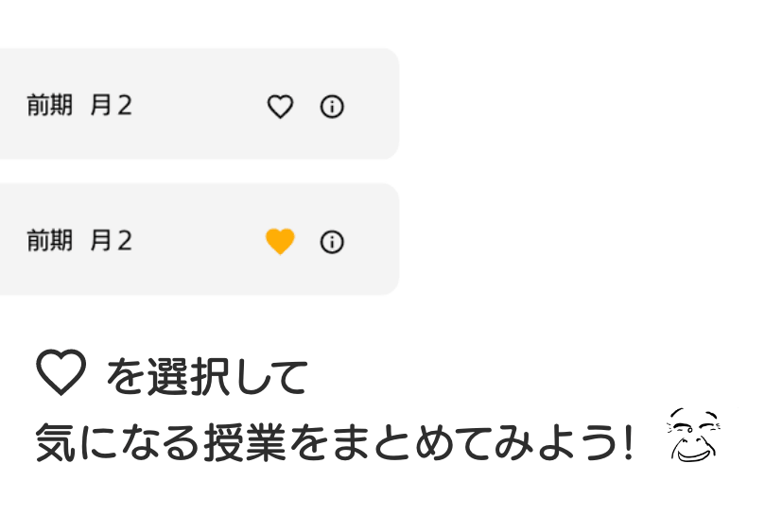765x532 pixels.
Task: Click the large heart outline before を選択して
Action: 61,371
